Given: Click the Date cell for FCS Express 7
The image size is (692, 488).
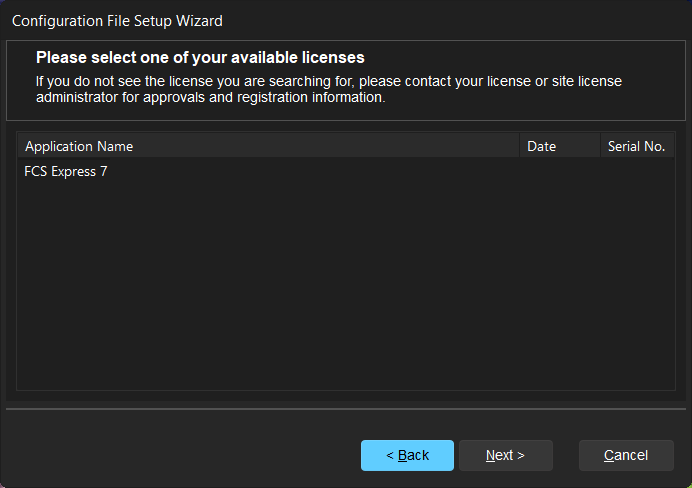Looking at the screenshot, I should pos(559,171).
